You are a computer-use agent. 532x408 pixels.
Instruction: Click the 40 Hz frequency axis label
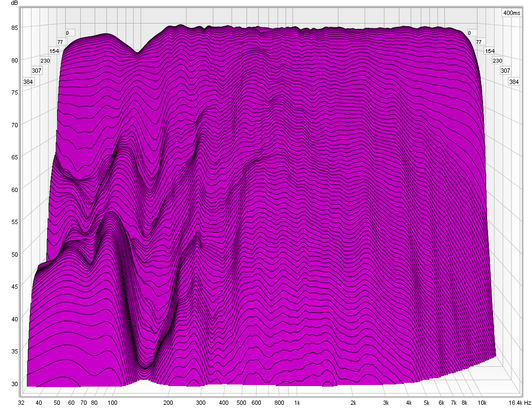click(38, 403)
